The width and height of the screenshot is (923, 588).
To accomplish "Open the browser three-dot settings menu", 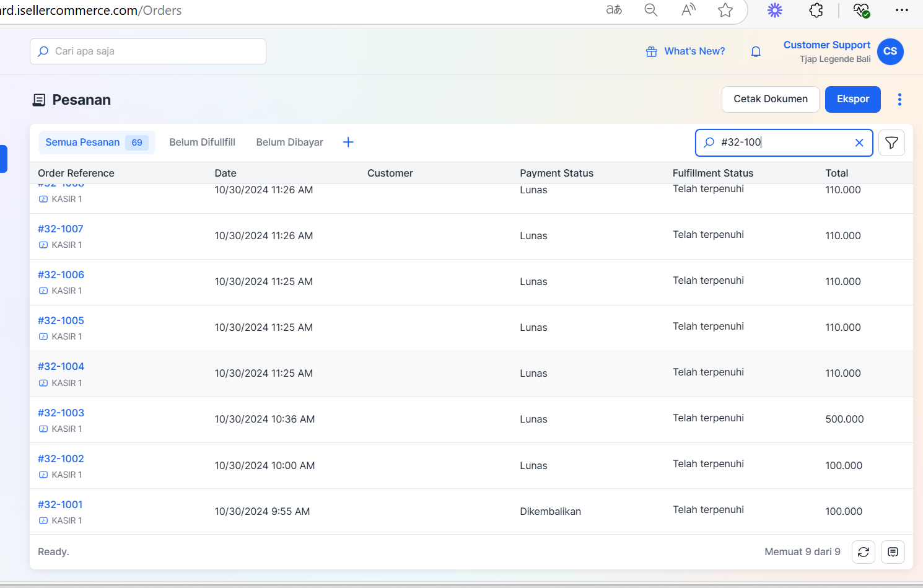I will (902, 10).
